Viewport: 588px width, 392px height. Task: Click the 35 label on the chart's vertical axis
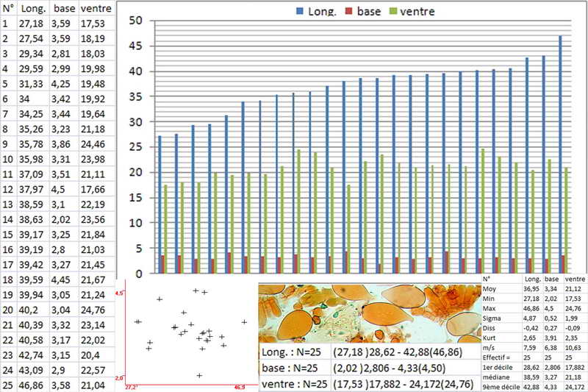[x=135, y=96]
